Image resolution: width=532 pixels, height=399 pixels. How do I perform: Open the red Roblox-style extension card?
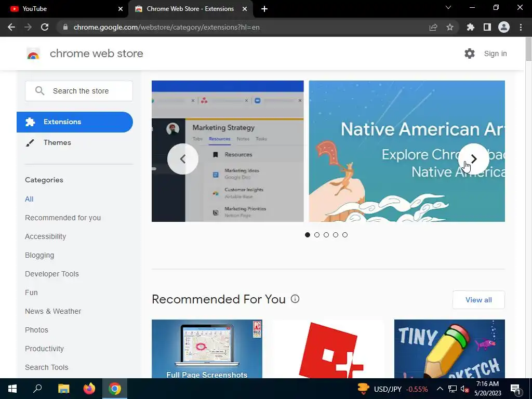click(328, 349)
